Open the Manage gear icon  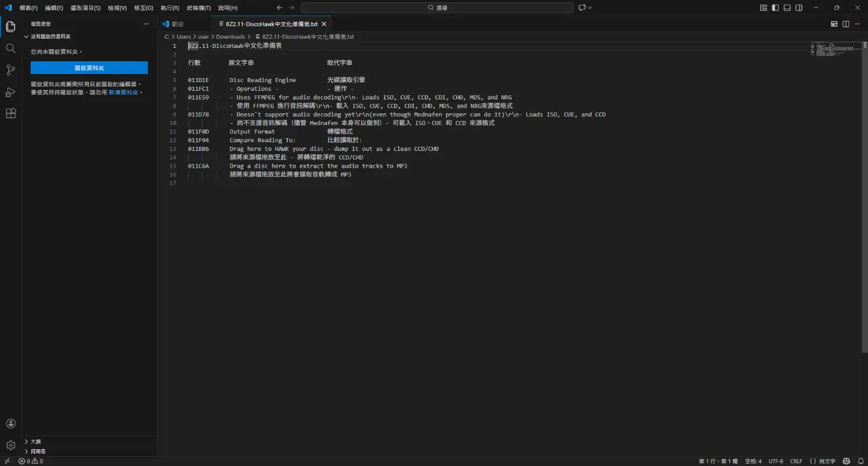10,445
